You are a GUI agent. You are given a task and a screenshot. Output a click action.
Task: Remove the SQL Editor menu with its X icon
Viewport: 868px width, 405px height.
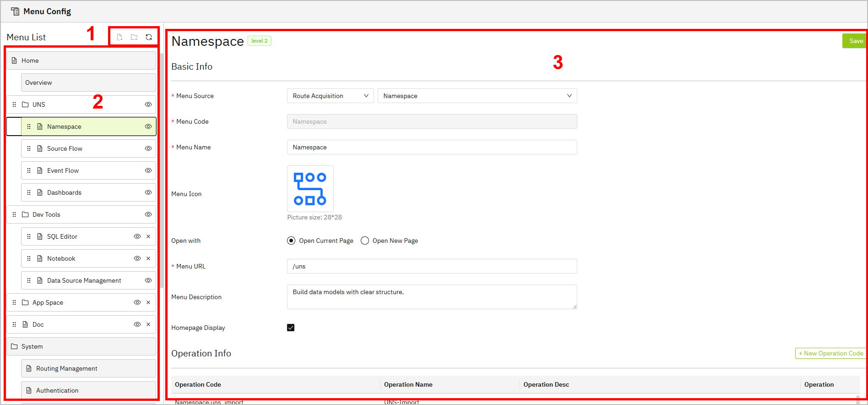(148, 236)
